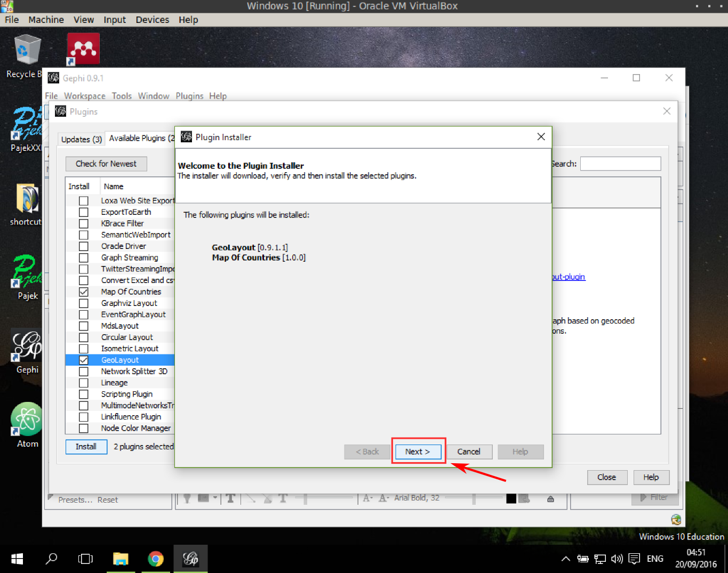Open VirtualBox Machine menu

46,20
